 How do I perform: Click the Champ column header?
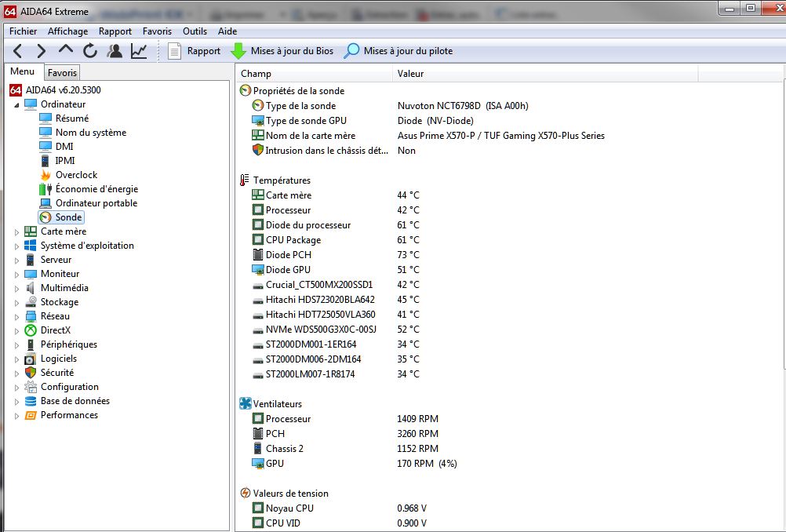coord(315,74)
